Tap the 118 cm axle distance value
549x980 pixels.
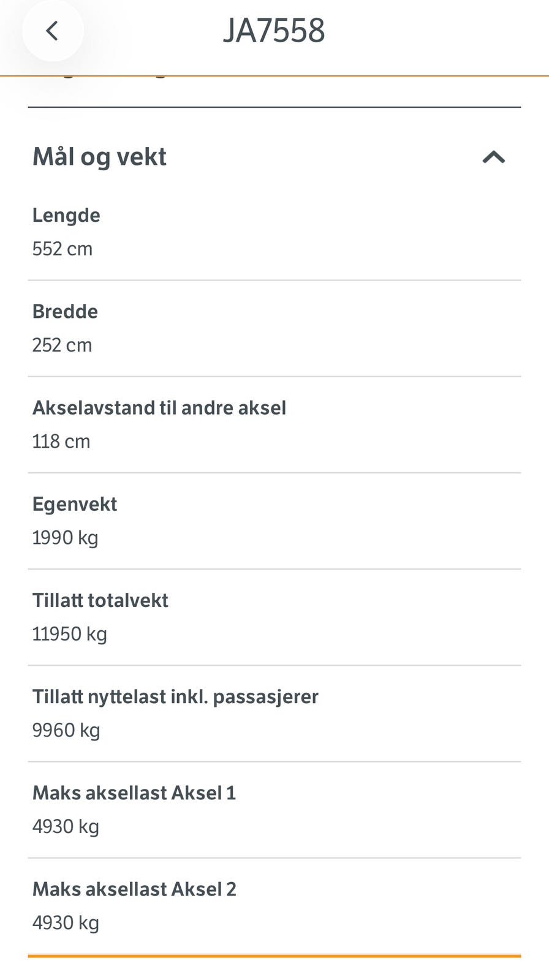tap(61, 441)
